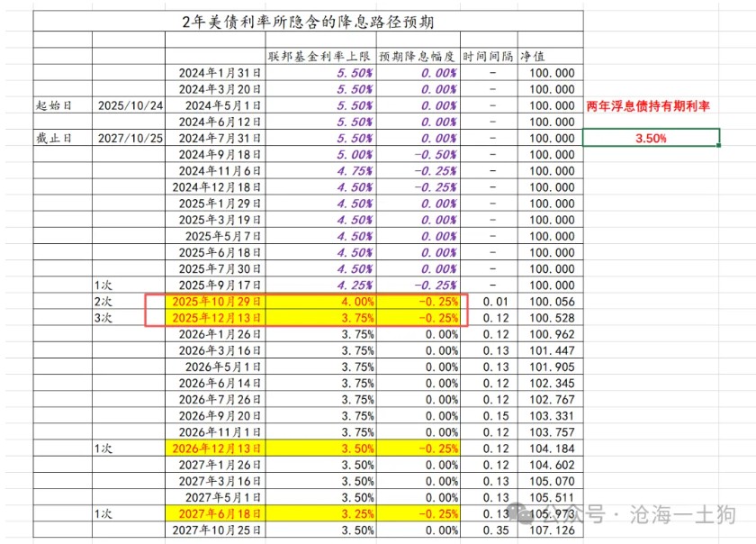Select the net value cell 100.528
Screen dimensions: 756x544
point(550,318)
